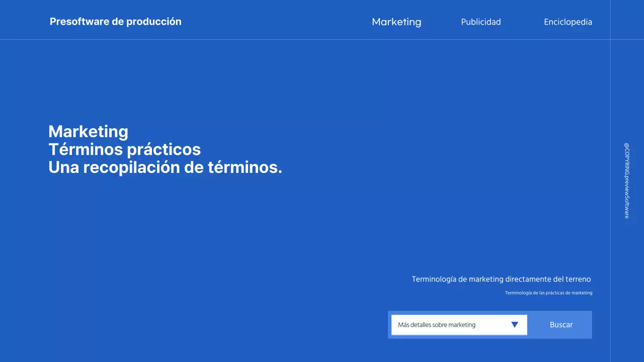This screenshot has height=362, width=644.
Task: Switch to the Enciclopedia tab
Action: (x=568, y=22)
